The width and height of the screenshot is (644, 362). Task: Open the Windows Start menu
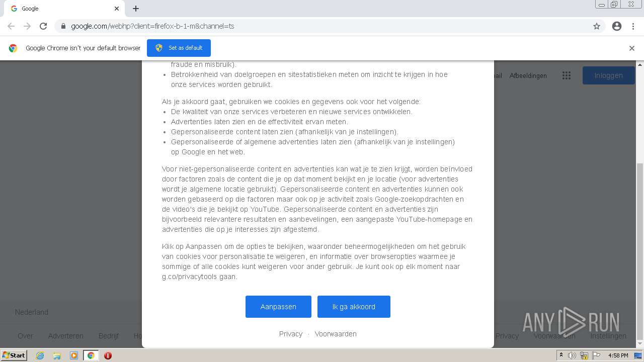[14, 355]
